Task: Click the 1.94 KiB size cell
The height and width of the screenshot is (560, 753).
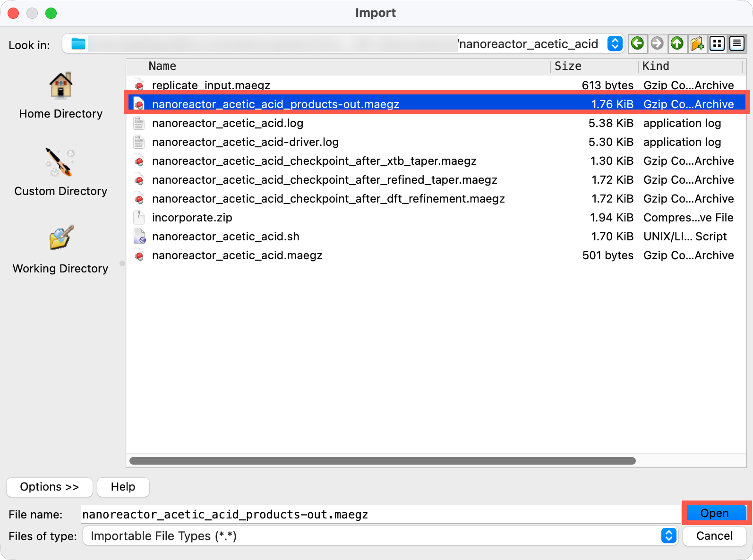Action: click(x=612, y=218)
